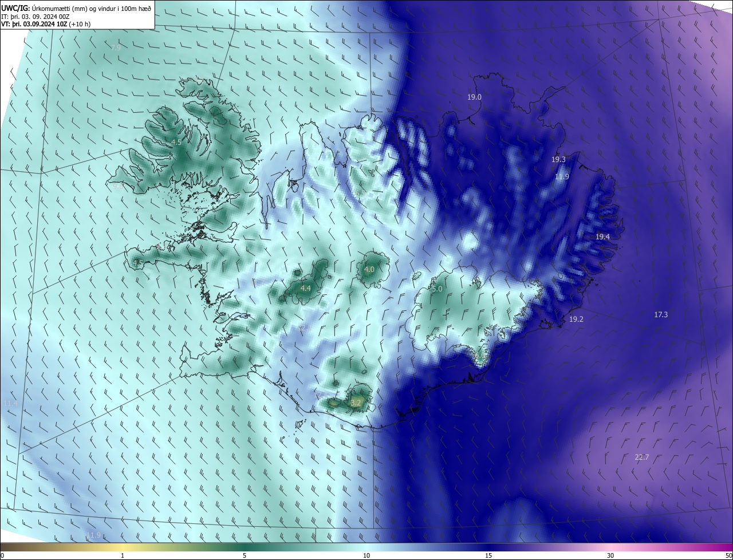
Task: Select the 4.0 value label
Action: point(369,270)
